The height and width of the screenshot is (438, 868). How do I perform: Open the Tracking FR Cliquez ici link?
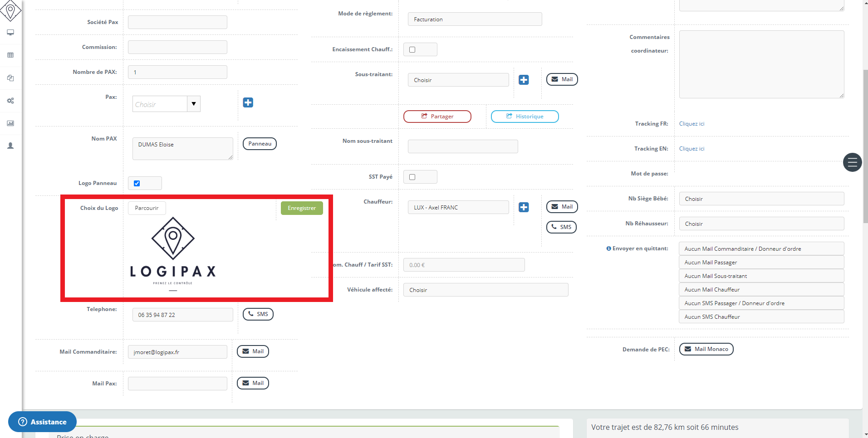tap(691, 124)
